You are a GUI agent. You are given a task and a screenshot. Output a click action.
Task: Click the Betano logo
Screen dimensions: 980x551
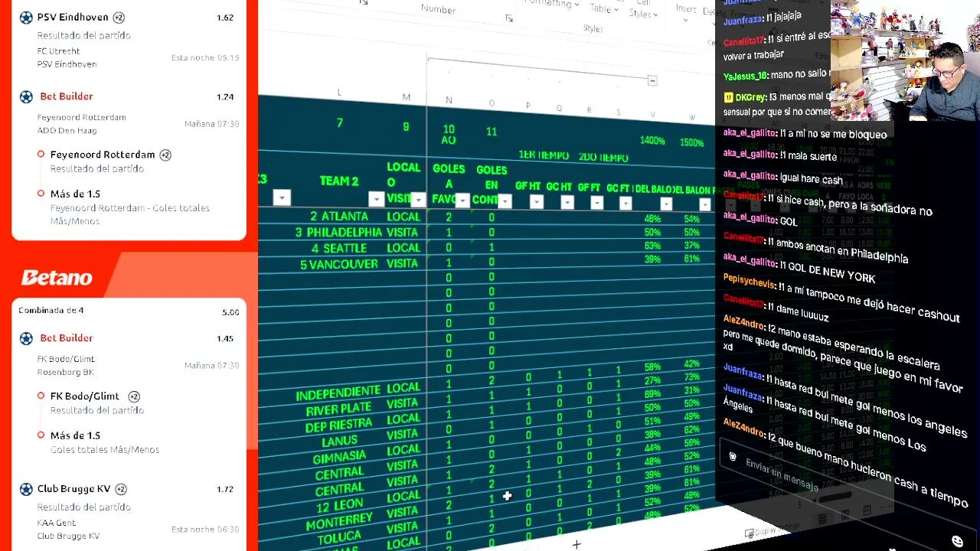[x=57, y=278]
